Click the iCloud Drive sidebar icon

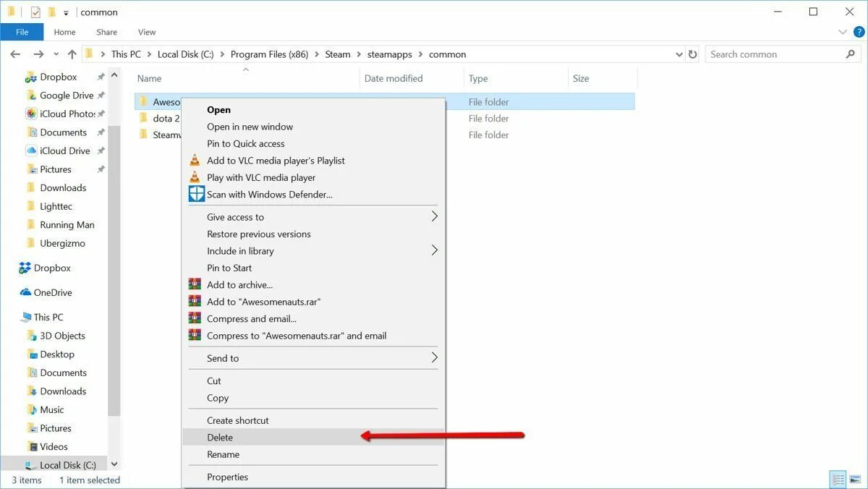pos(31,150)
